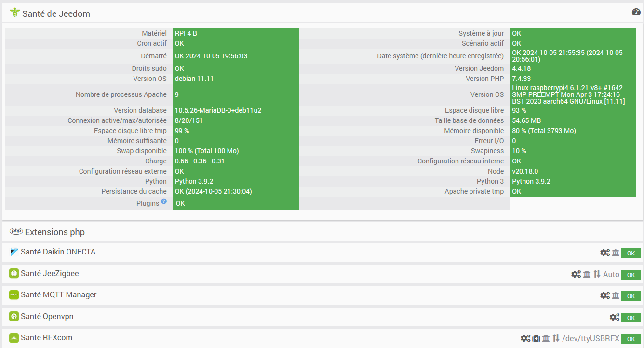Click the debian 11.11 OS value
Image resolution: width=644 pixels, height=348 pixels.
(194, 79)
